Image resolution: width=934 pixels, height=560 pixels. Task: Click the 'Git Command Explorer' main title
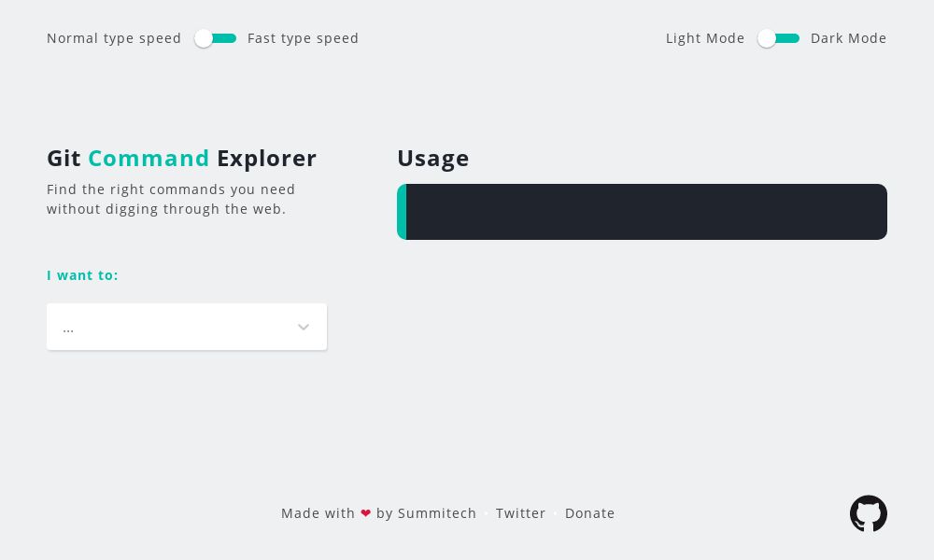point(182,158)
